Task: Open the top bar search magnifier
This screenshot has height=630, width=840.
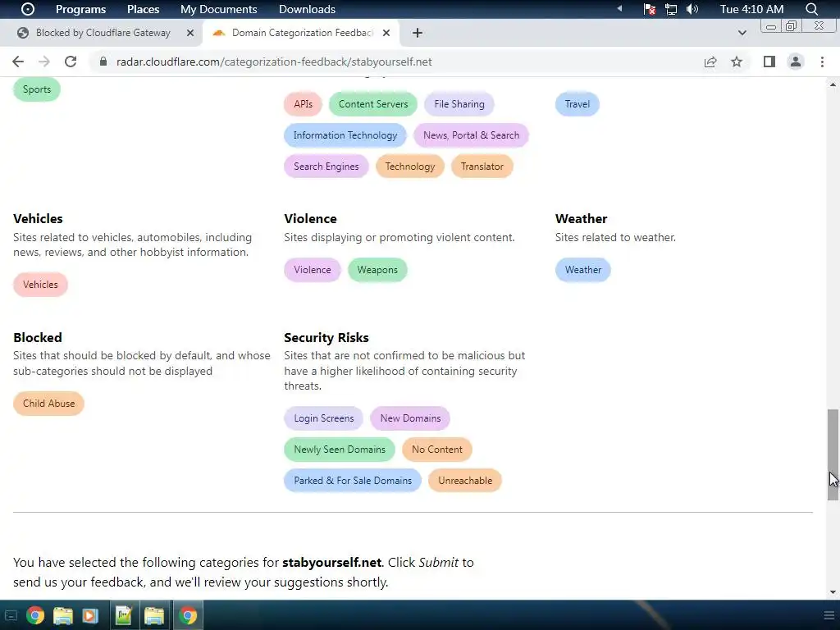Action: (811, 9)
